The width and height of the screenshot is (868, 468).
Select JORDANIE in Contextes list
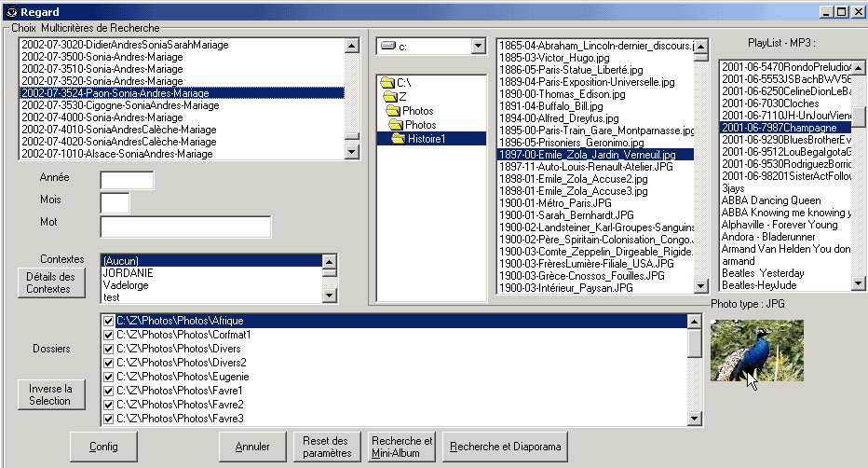click(x=129, y=273)
